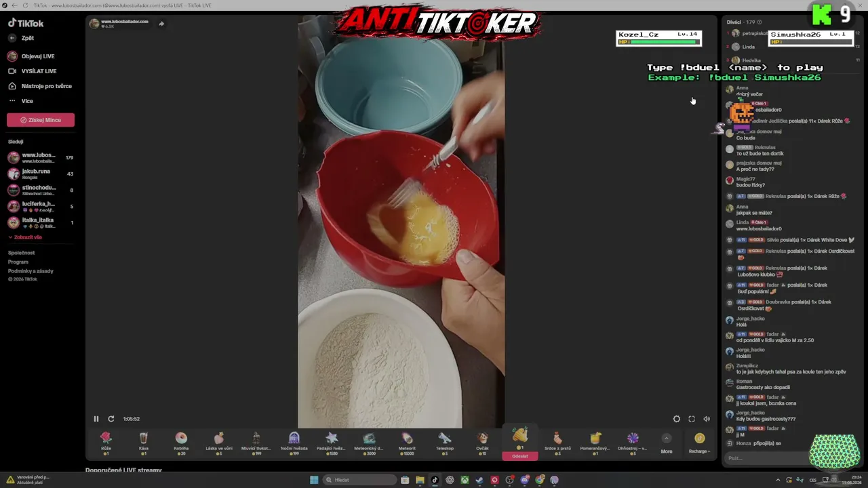
Task: Select the Teleskop gift
Action: click(x=445, y=443)
